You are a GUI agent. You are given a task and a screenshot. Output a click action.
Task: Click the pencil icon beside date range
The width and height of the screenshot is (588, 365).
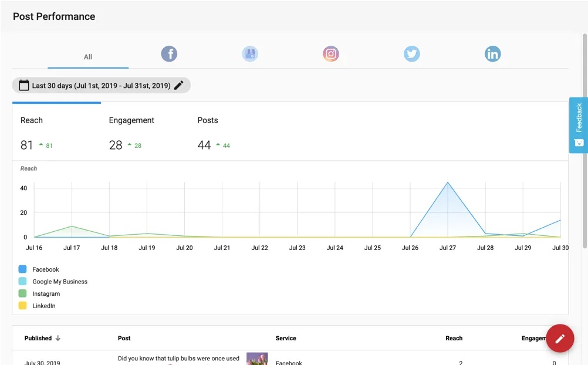pos(179,86)
